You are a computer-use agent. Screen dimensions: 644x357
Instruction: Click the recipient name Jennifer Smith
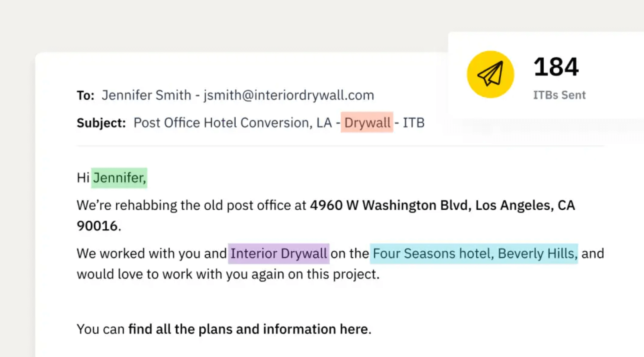click(x=146, y=95)
